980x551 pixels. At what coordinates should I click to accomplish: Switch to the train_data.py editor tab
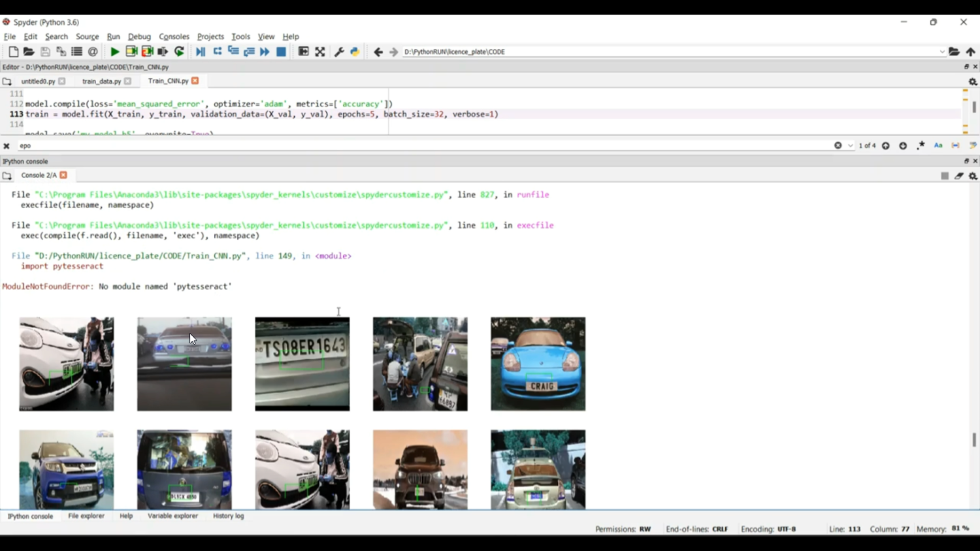coord(102,80)
